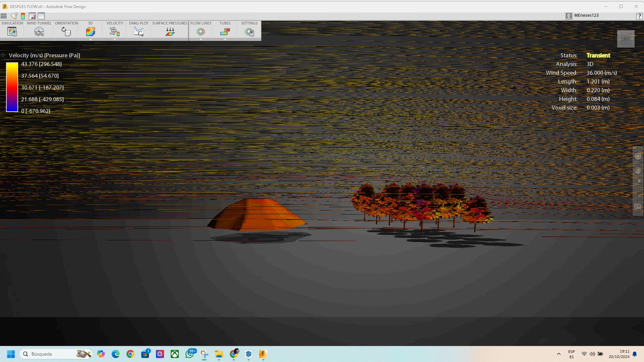Expand the Velocity options dropdown arrow

[x=115, y=40]
